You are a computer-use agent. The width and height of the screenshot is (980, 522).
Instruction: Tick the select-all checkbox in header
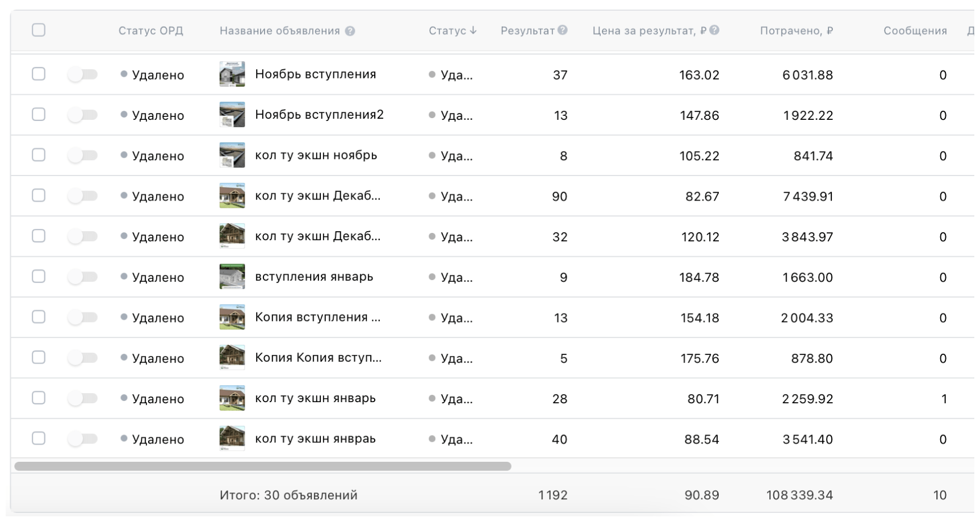tap(39, 30)
